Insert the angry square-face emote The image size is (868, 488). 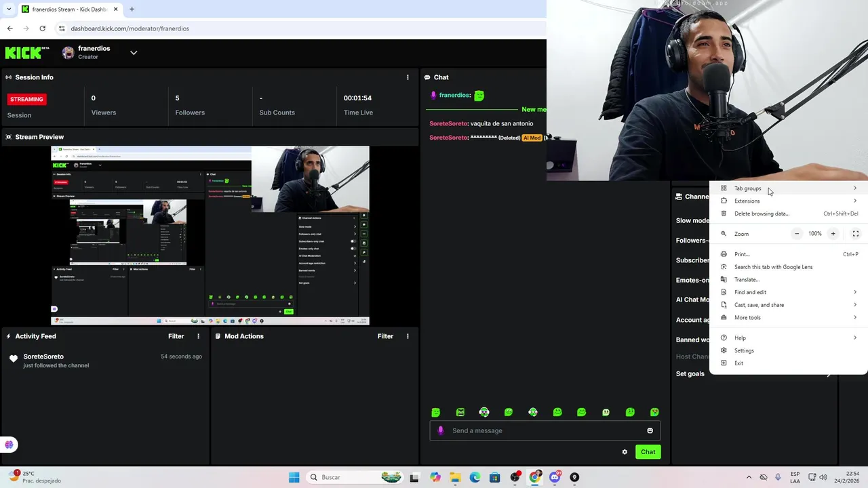(460, 412)
